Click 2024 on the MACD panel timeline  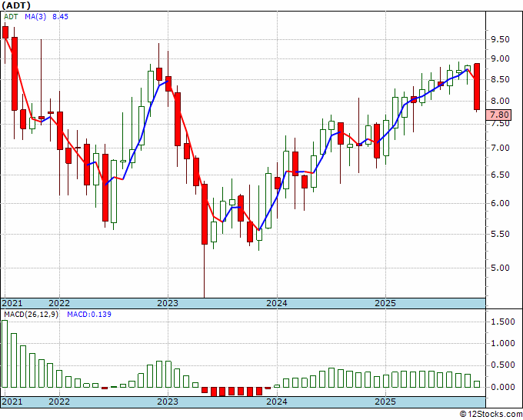click(x=277, y=402)
